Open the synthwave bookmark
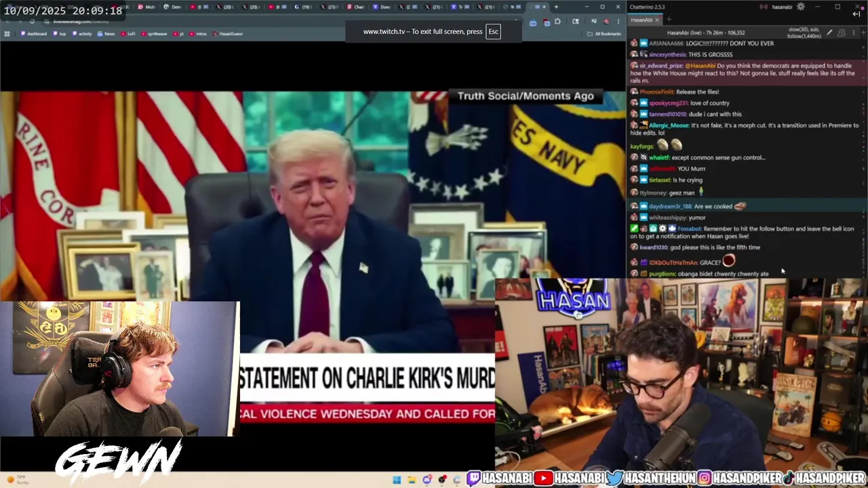This screenshot has height=488, width=868. 153,33
